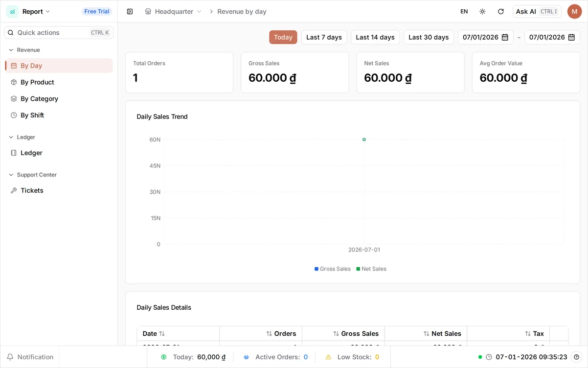588x368 pixels.
Task: Click the Report app logo icon
Action: coord(12,11)
